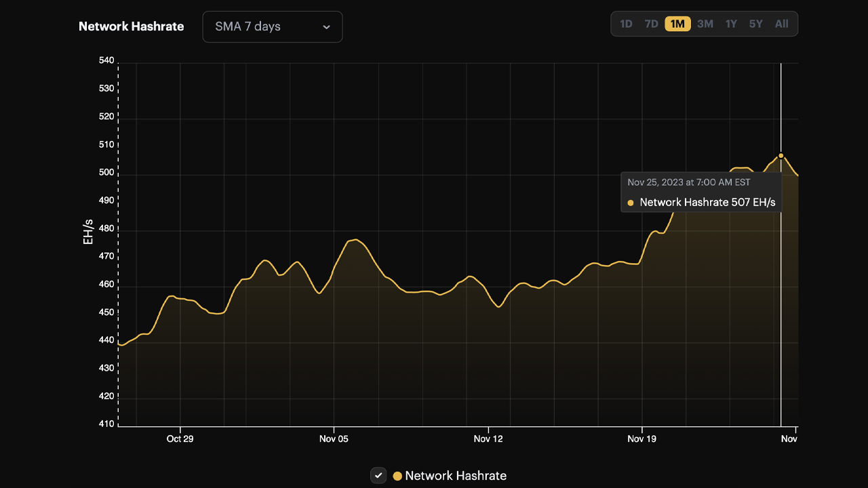The image size is (868, 488).
Task: Click the EH/s axis label
Action: [87, 231]
